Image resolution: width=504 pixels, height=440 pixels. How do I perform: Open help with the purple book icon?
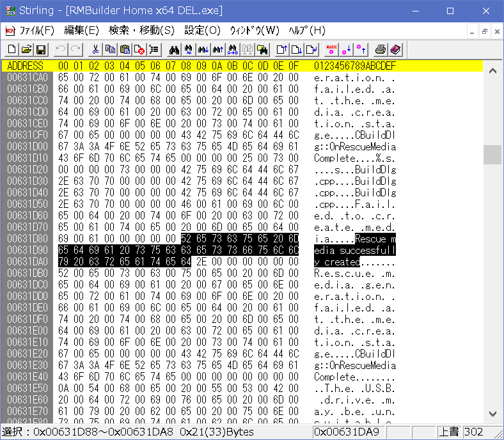(x=395, y=49)
